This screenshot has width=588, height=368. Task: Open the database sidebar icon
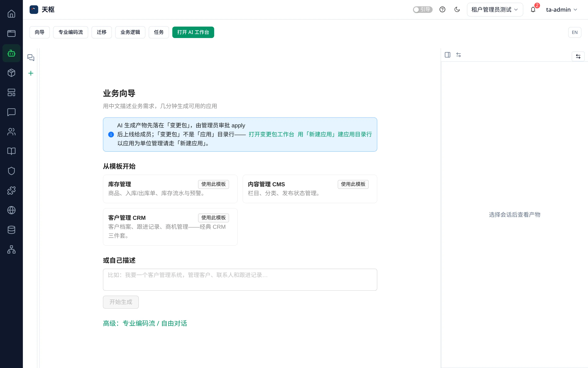coord(11,230)
